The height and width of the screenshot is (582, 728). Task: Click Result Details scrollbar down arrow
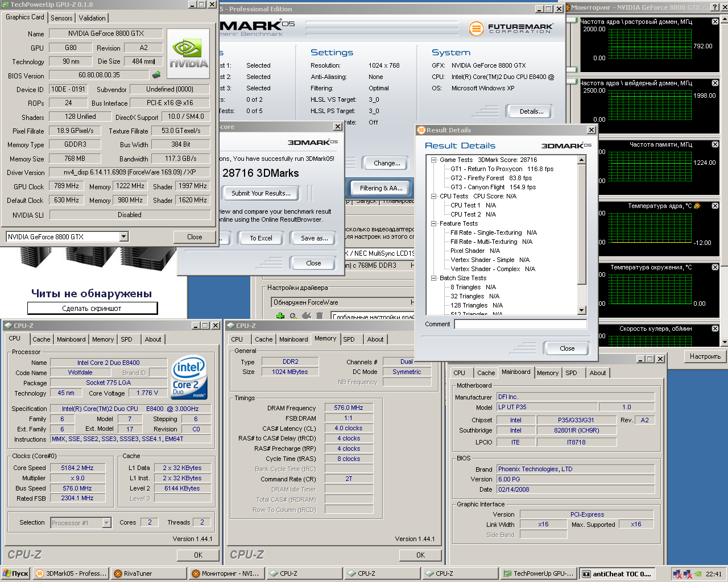coord(581,310)
